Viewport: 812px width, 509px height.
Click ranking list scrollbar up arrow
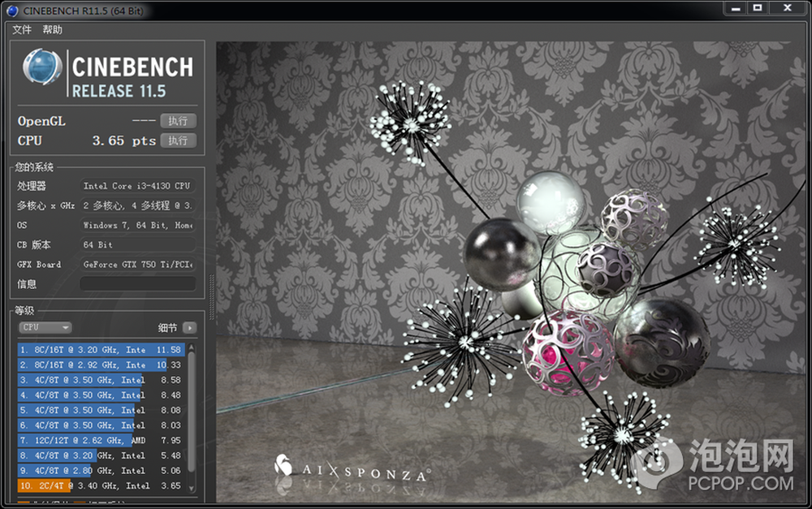pos(192,347)
